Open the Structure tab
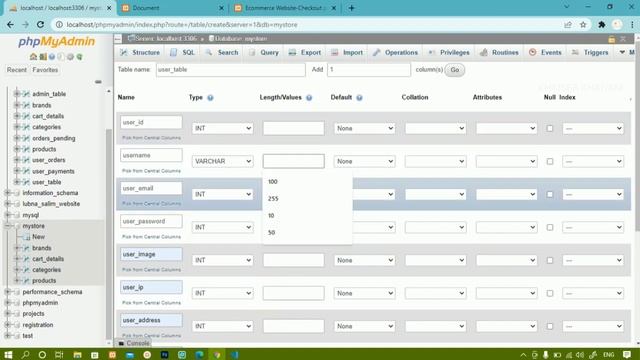The width and height of the screenshot is (640, 360). pyautogui.click(x=140, y=52)
